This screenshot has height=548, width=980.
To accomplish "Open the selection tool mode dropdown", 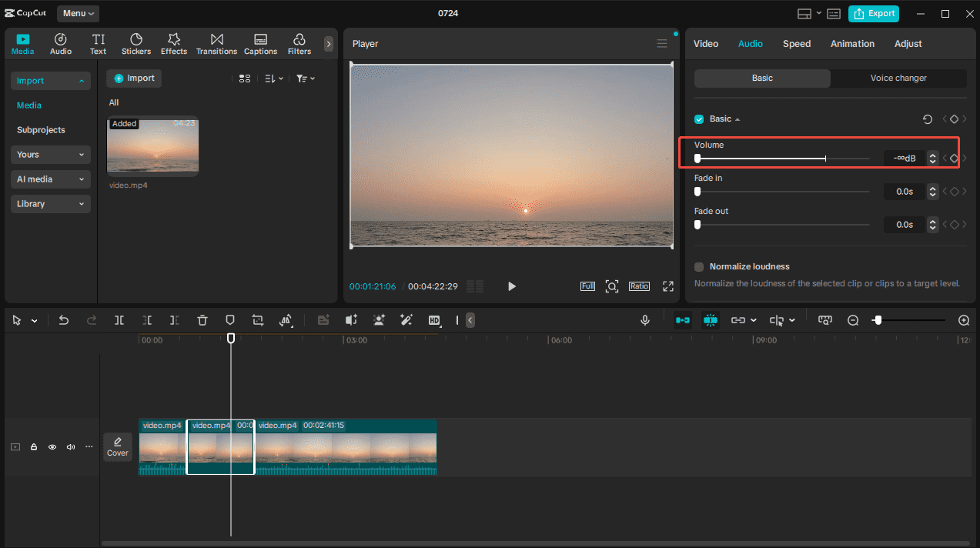I will [x=35, y=321].
